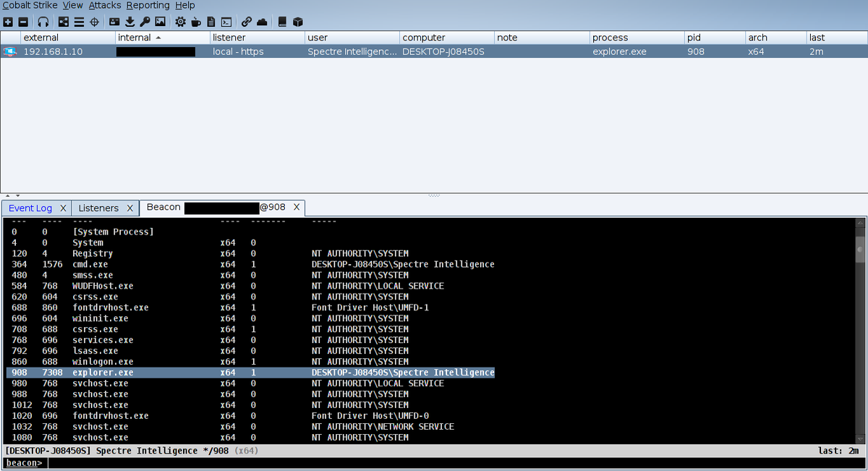This screenshot has width=868, height=471.
Task: Sort sessions by external column
Action: click(x=68, y=37)
